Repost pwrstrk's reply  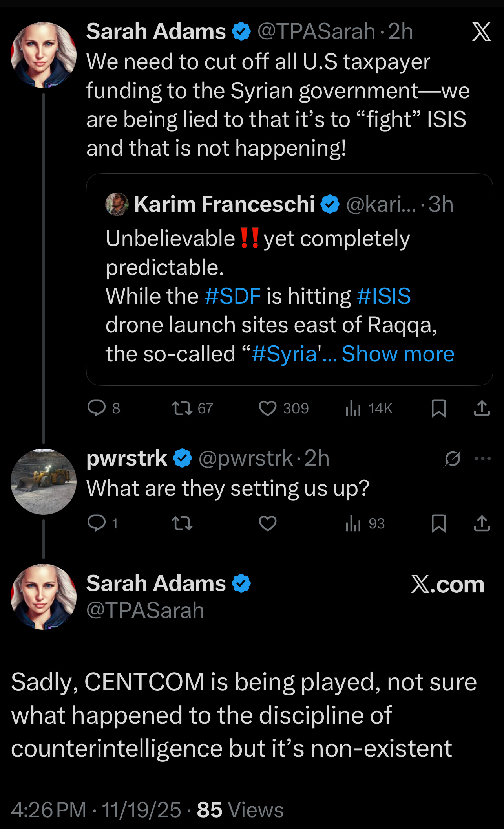(x=182, y=523)
